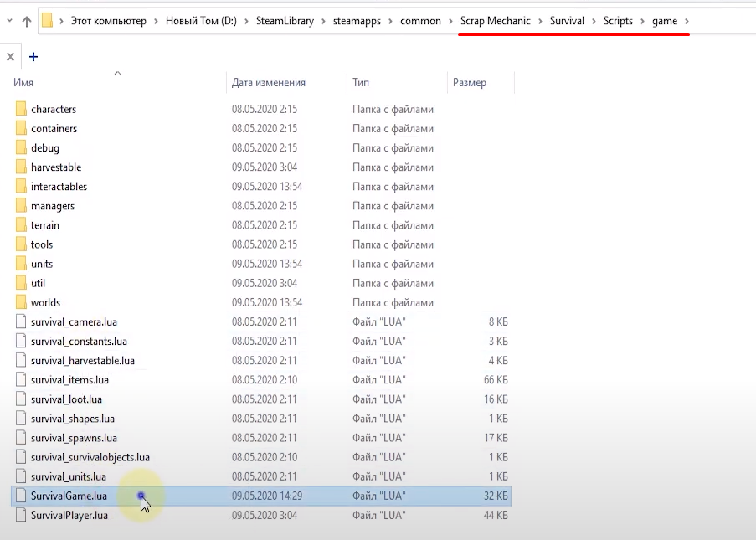
Task: Click the survival_units.lua file icon
Action: 21,476
